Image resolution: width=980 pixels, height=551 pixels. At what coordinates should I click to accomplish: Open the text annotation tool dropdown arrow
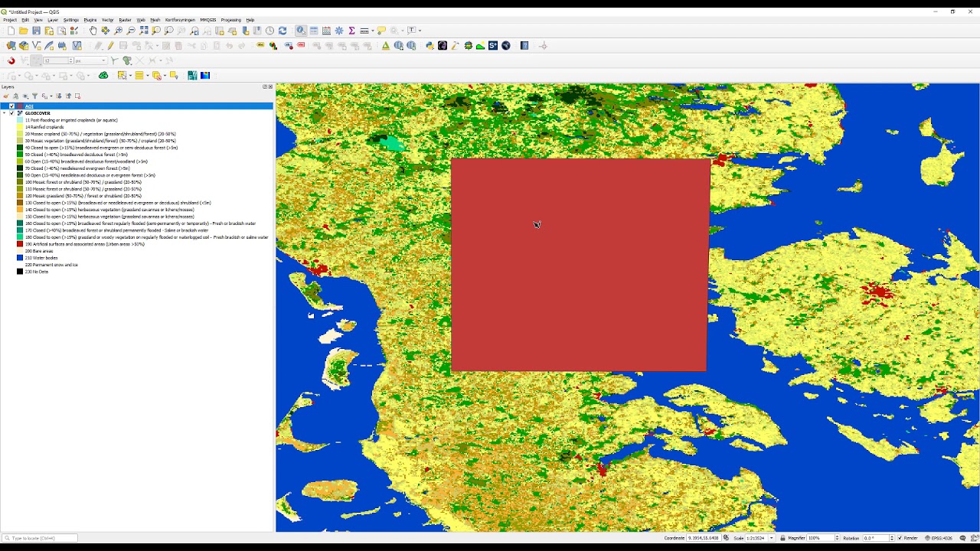click(x=420, y=31)
